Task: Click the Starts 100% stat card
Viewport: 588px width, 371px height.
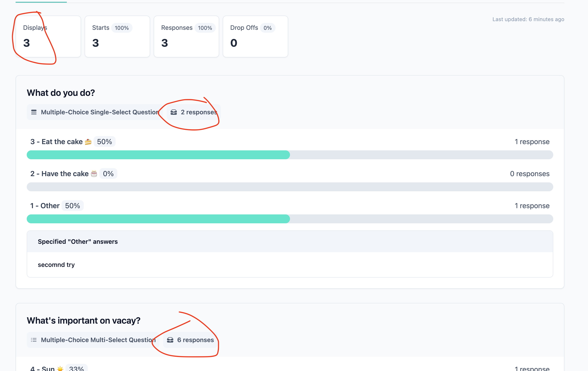Action: [117, 36]
